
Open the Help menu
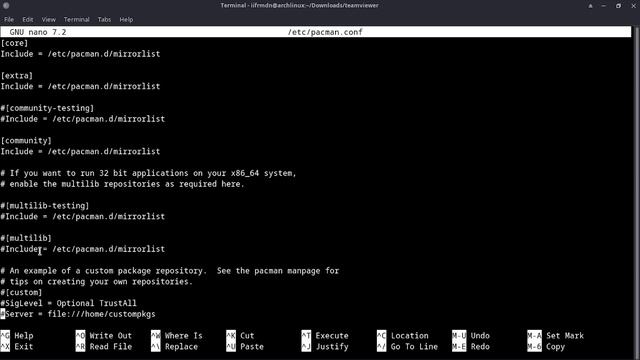126,19
